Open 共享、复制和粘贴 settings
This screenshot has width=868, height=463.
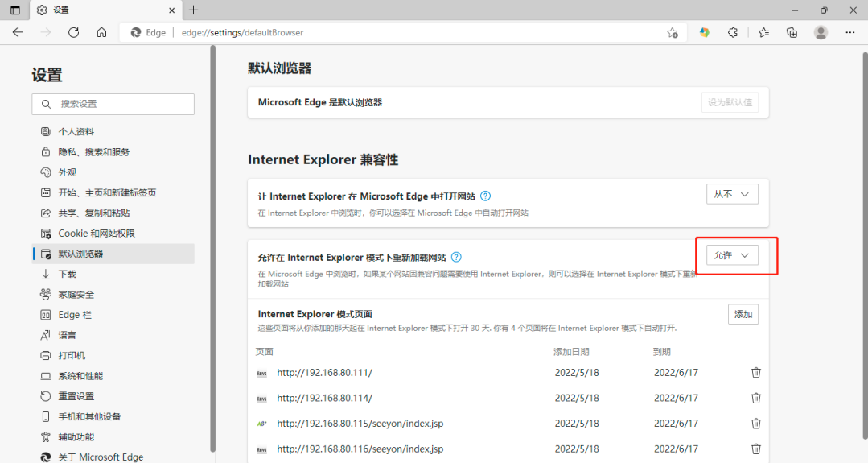pos(113,213)
